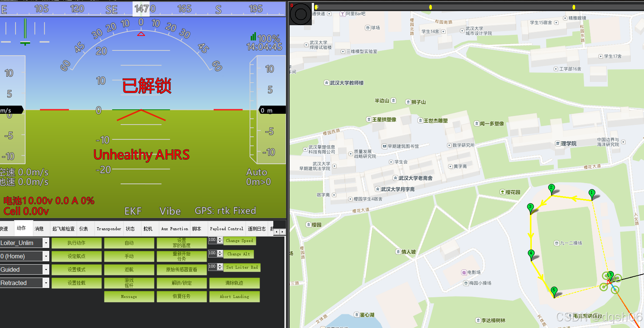The image size is (644, 328).
Task: Open the Retracted mount mode dropdown
Action: point(46,283)
